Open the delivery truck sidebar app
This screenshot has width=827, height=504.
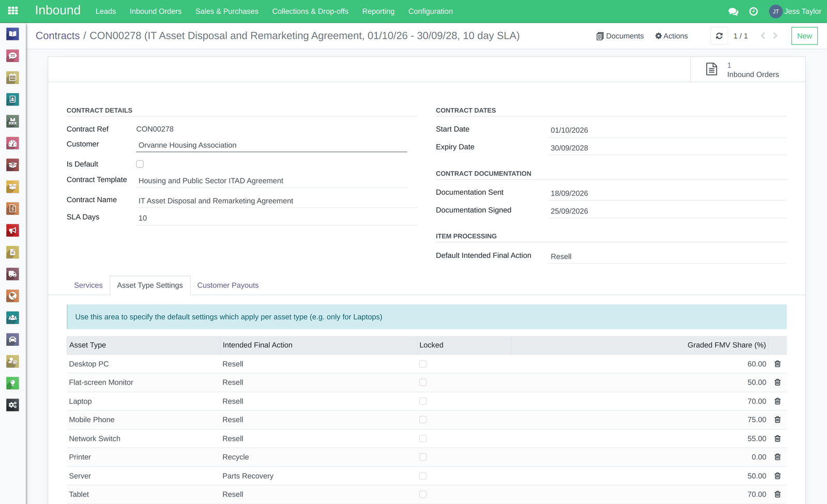13,274
